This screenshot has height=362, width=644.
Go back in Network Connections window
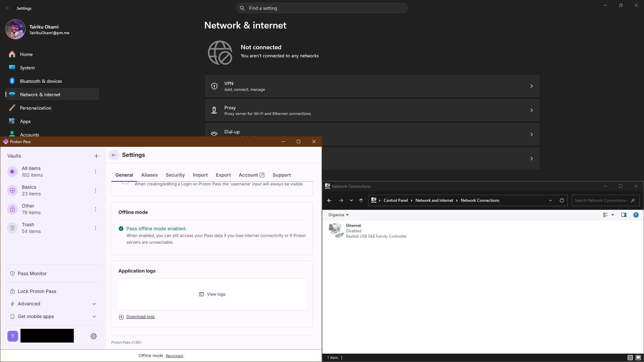pos(329,200)
